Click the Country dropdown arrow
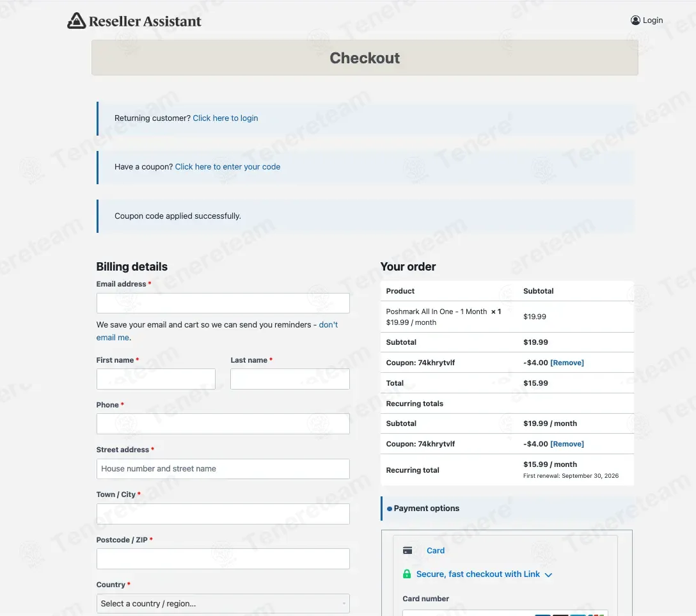The image size is (696, 616). 344,604
